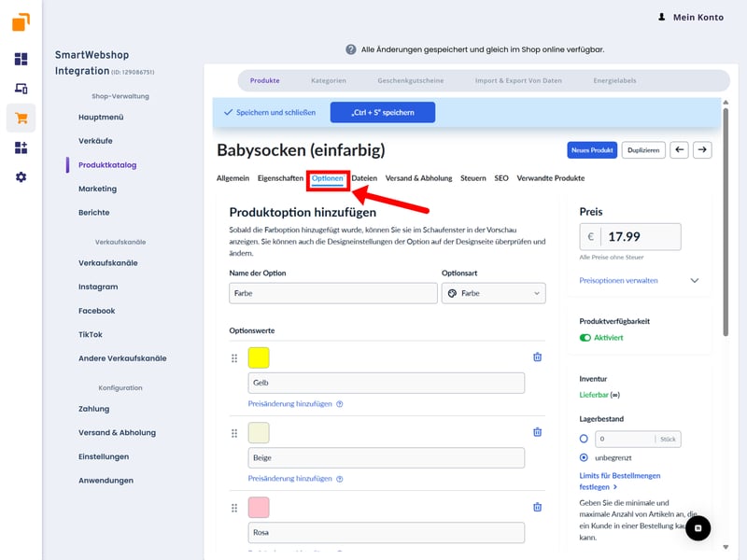The height and width of the screenshot is (560, 747).
Task: Open Import & Export Von Daten tab
Action: coord(518,80)
